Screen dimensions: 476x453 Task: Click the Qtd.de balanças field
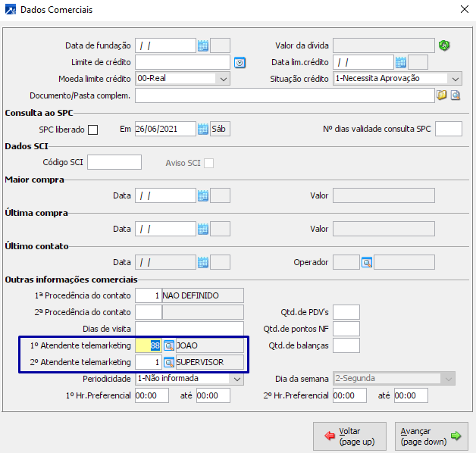point(346,346)
